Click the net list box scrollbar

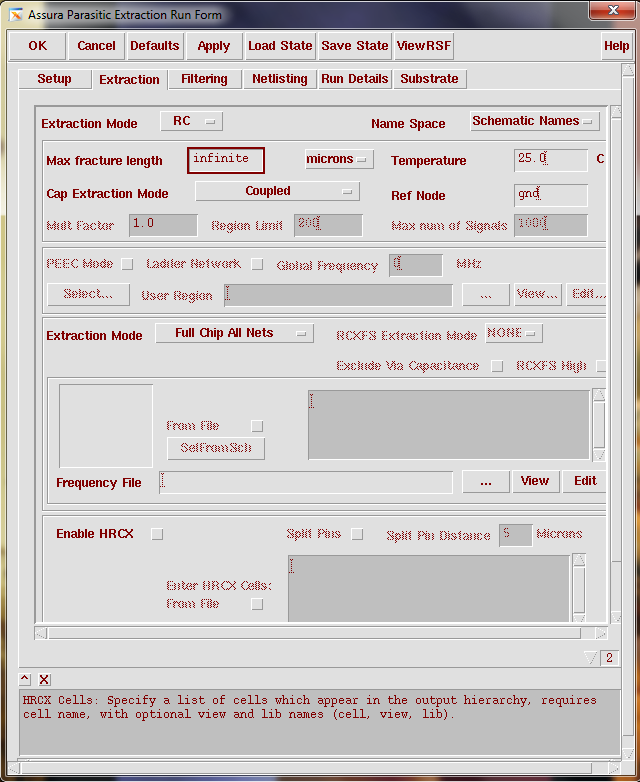click(x=599, y=425)
